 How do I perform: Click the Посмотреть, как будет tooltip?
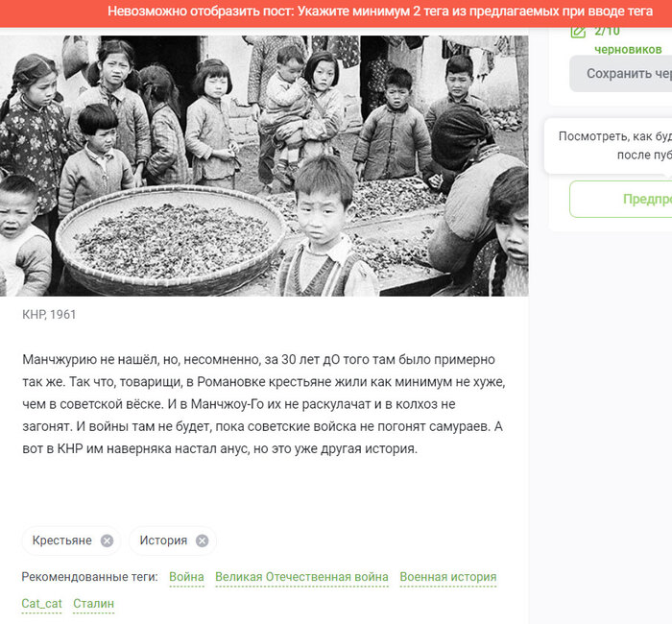coord(609,146)
